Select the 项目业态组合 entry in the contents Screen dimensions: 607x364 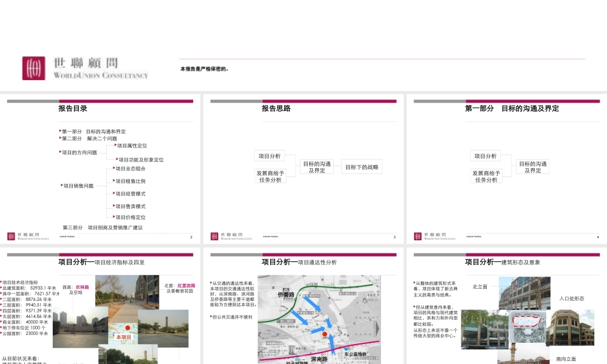[131, 169]
